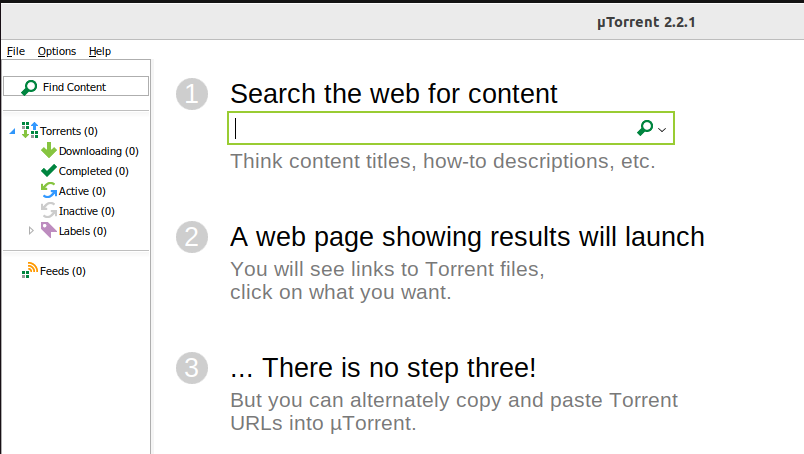Collapse the Torrents tree node
Image resolution: width=804 pixels, height=454 pixels.
[12, 131]
